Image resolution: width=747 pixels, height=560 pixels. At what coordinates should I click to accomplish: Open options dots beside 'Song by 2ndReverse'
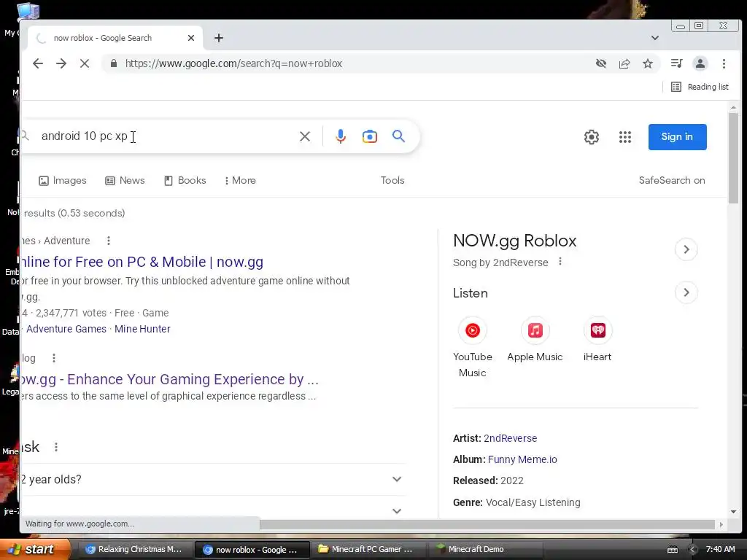pyautogui.click(x=560, y=262)
